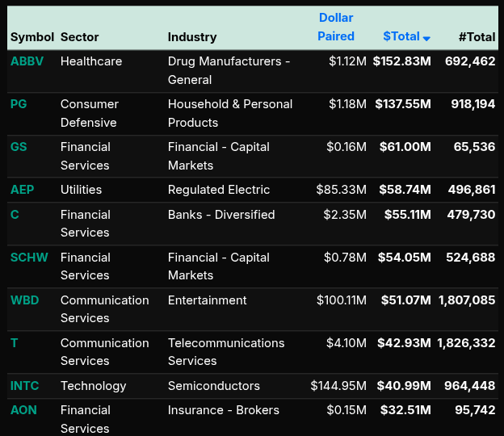Select the $61.00M total value
This screenshot has height=436, width=504.
point(405,147)
